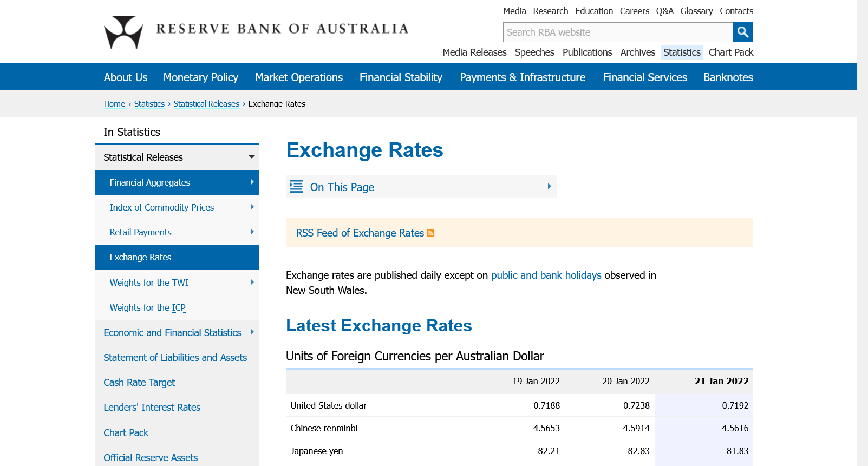Click the search magnifier button
Screen dimensions: 868x466
pyautogui.click(x=742, y=32)
